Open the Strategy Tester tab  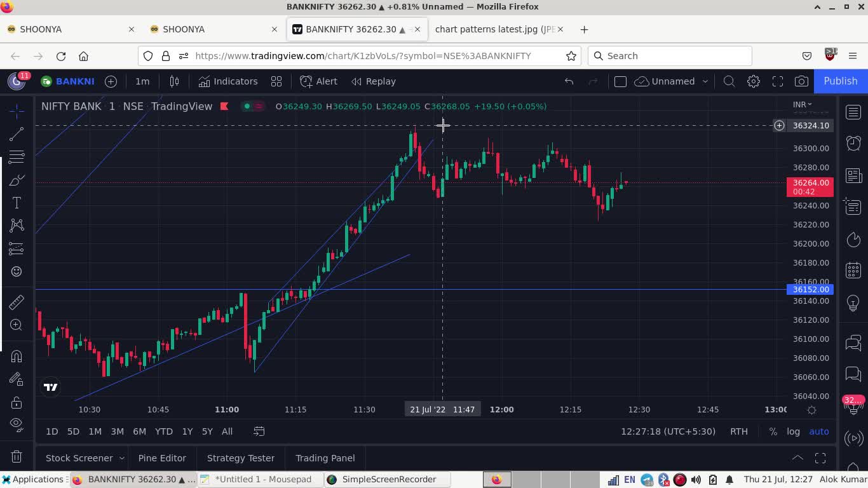(x=241, y=458)
